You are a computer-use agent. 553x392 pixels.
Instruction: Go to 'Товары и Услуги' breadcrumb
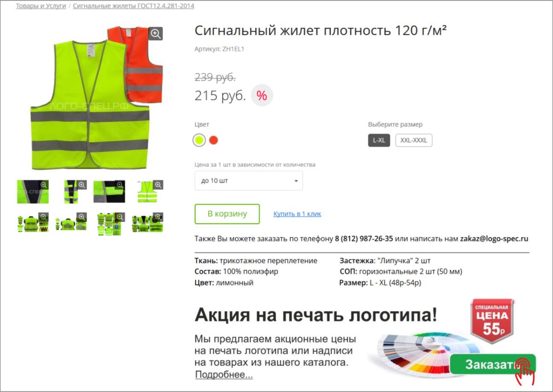(x=41, y=6)
